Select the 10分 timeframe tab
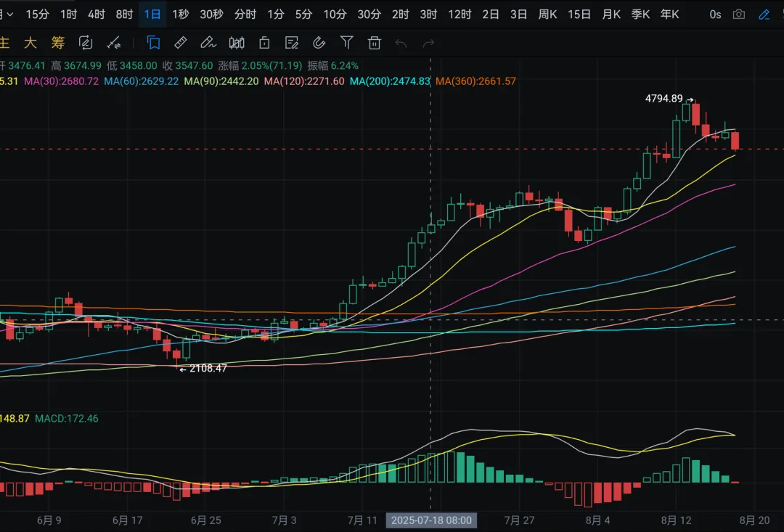 click(335, 15)
